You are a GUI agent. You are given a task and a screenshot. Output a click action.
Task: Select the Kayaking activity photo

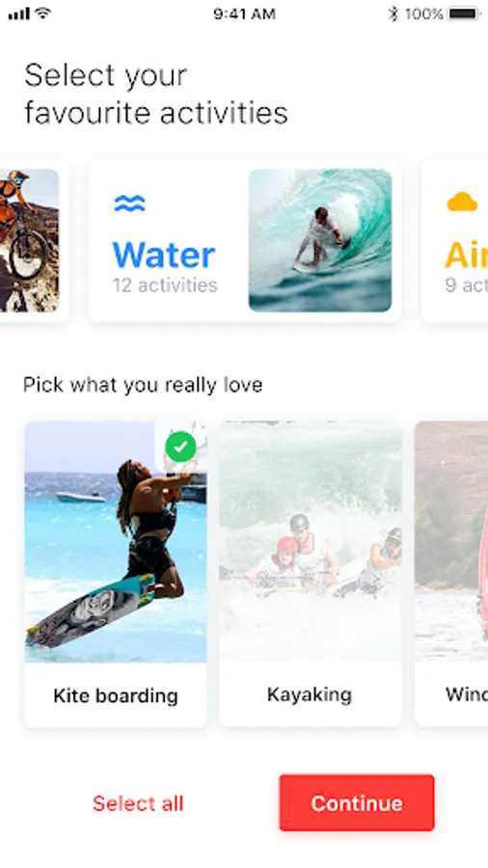click(311, 541)
